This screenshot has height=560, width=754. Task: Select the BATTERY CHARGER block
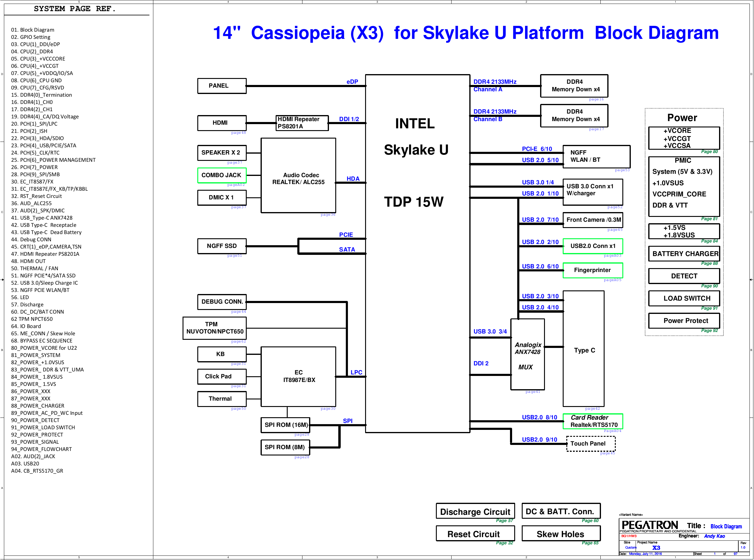tap(684, 254)
